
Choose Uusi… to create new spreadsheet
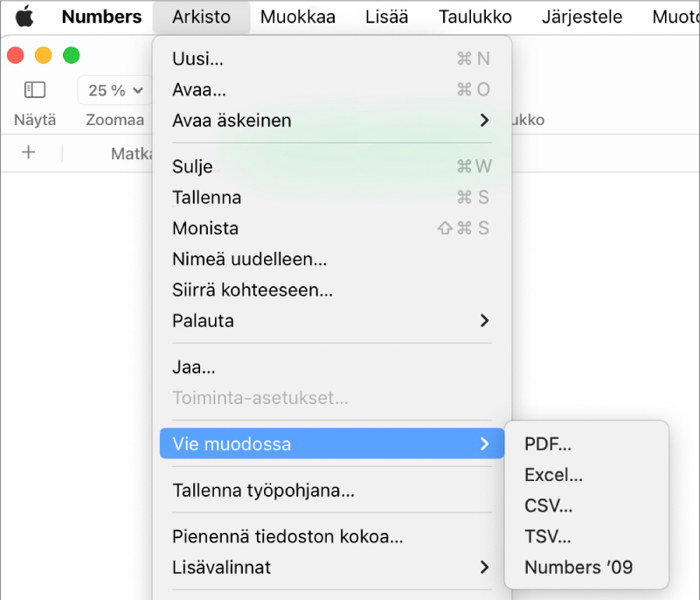click(332, 59)
